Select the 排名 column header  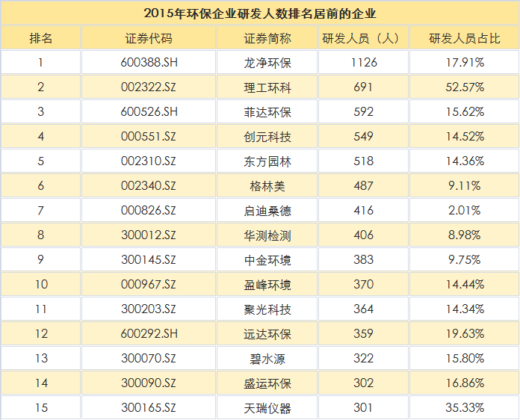(x=41, y=38)
